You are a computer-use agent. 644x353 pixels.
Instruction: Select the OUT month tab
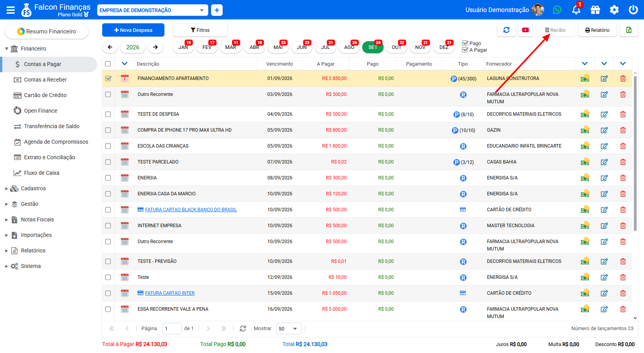click(396, 47)
